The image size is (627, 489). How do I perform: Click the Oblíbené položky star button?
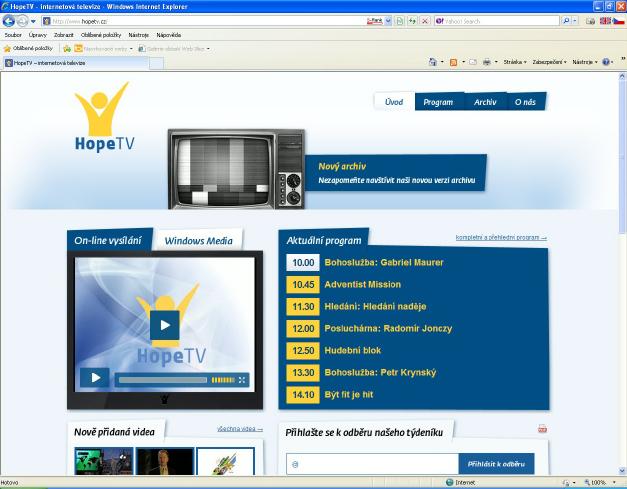coord(28,48)
